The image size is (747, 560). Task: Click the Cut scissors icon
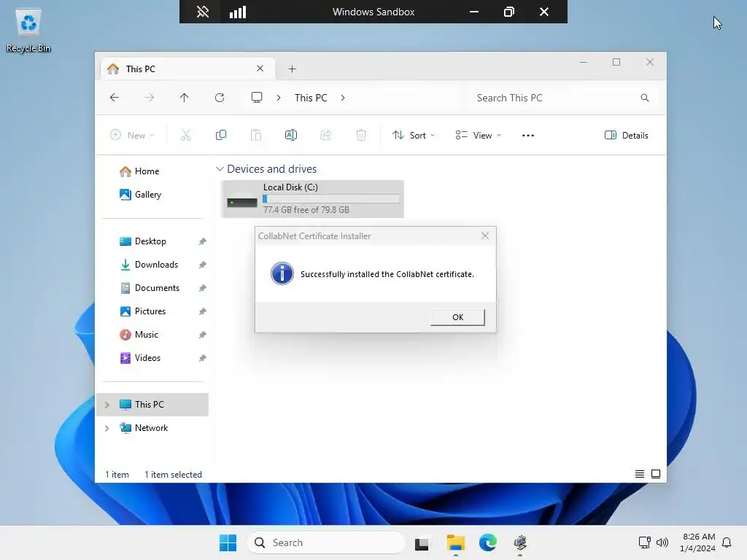(x=186, y=135)
